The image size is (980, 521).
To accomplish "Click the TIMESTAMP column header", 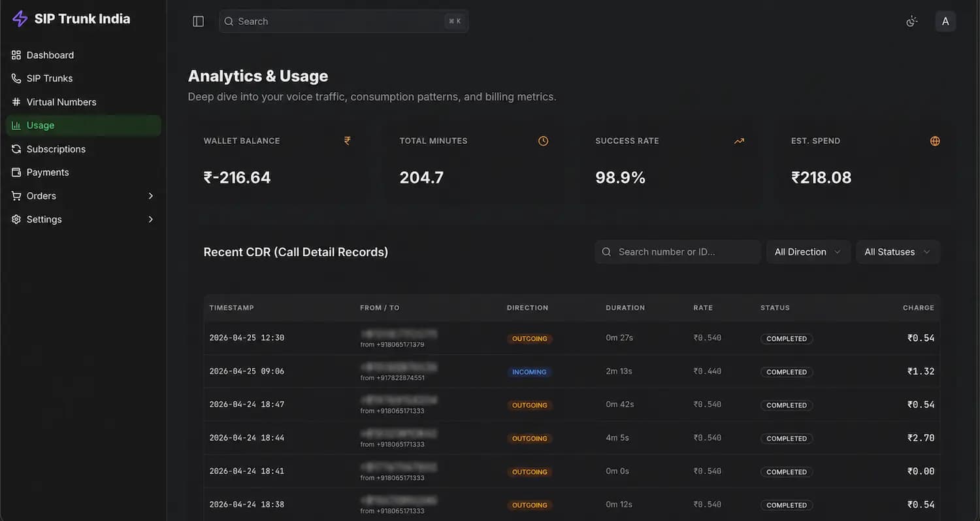I will (x=231, y=308).
